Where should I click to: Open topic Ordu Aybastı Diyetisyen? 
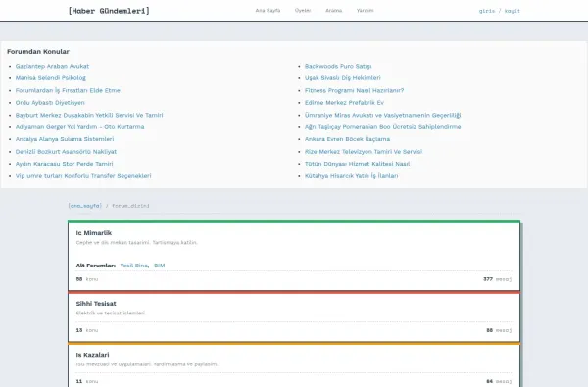pyautogui.click(x=50, y=102)
